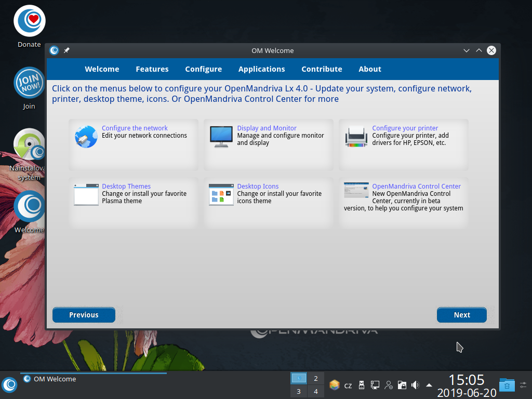This screenshot has width=532, height=399.
Task: Open the volume speaker tray icon
Action: coord(415,385)
